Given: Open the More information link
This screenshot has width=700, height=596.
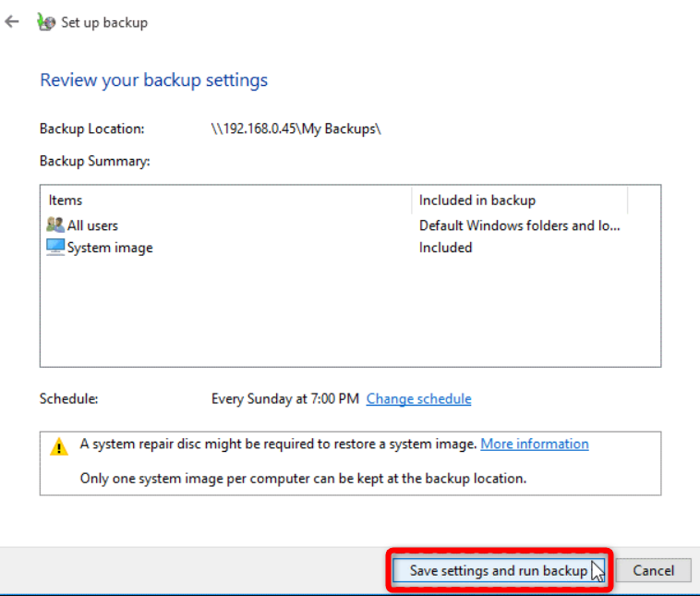Looking at the screenshot, I should (x=534, y=444).
